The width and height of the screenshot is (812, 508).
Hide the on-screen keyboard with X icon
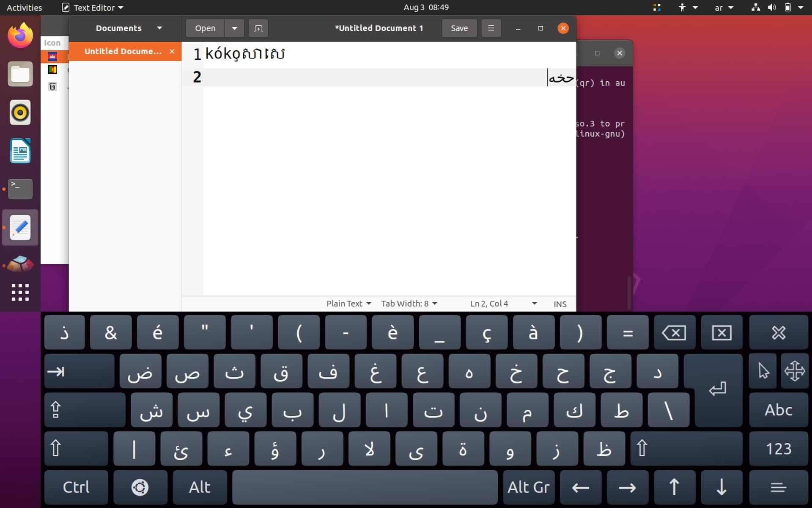(778, 333)
